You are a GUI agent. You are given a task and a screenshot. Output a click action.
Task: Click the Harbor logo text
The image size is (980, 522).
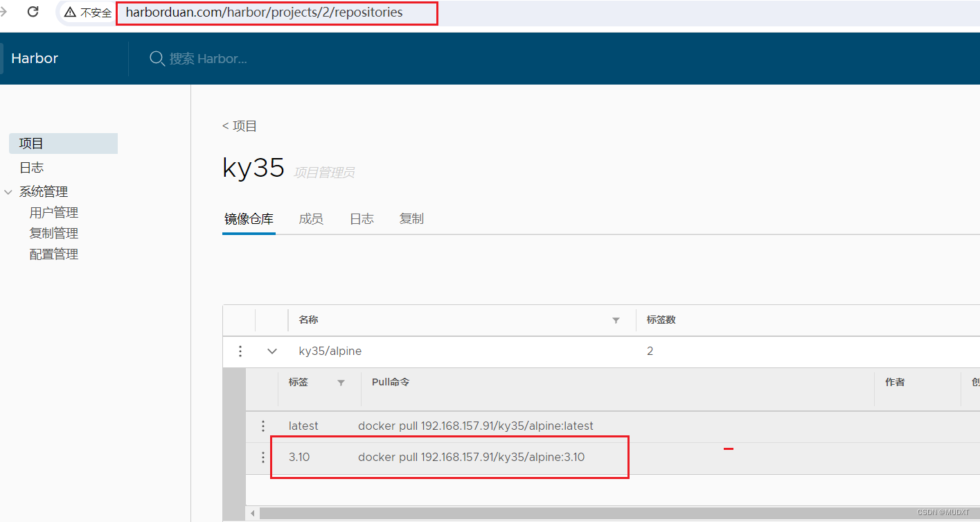point(35,58)
